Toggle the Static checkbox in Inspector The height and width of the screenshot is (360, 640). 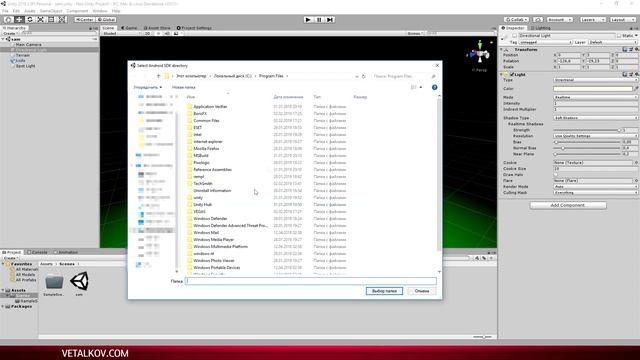pos(619,36)
